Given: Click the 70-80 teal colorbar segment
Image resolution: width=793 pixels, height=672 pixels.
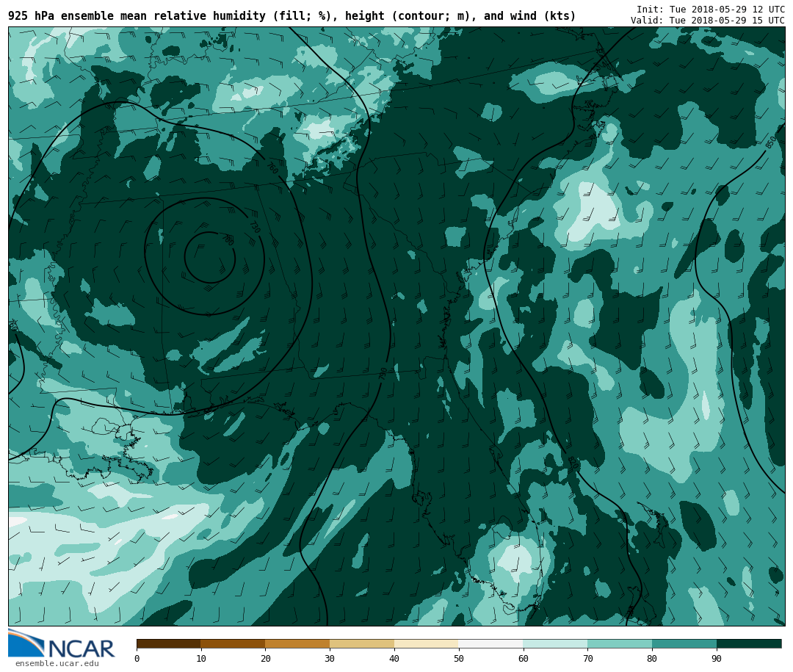Looking at the screenshot, I should click(620, 643).
